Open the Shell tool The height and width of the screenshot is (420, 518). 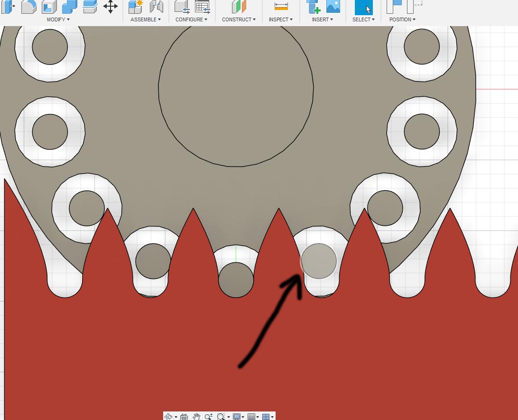[48, 7]
